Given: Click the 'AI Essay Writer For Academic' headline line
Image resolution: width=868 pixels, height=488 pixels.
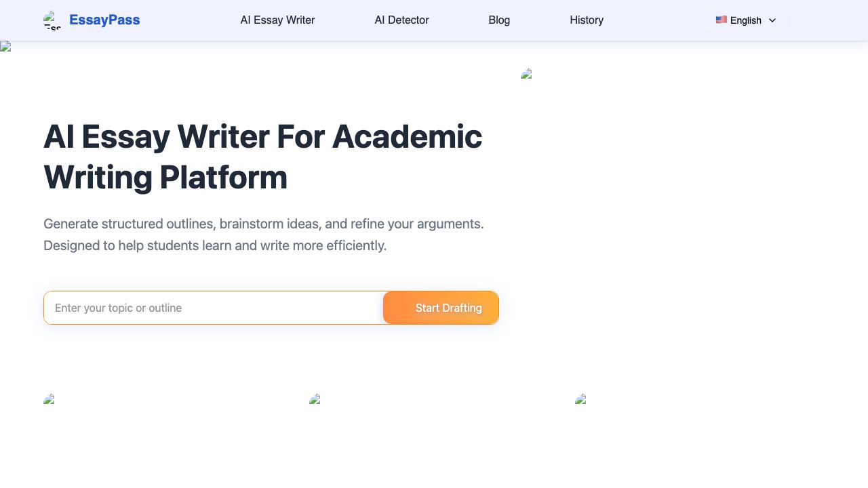Looking at the screenshot, I should (262, 136).
